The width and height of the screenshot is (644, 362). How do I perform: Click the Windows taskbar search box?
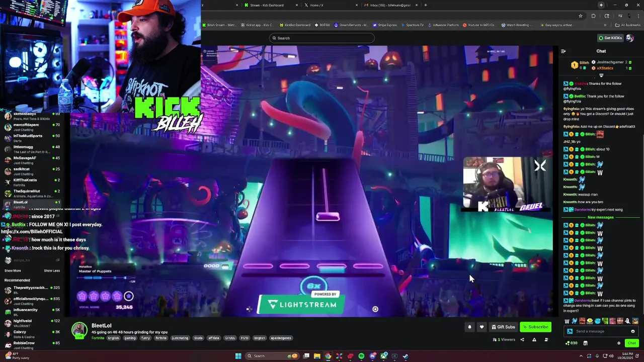(272, 356)
